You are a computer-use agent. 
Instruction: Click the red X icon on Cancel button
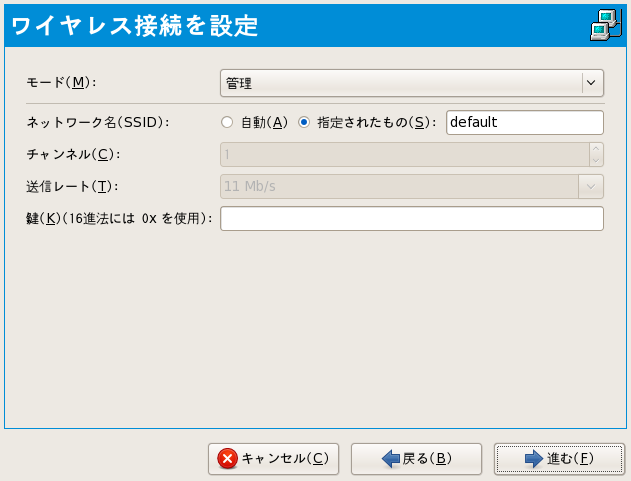[228, 459]
